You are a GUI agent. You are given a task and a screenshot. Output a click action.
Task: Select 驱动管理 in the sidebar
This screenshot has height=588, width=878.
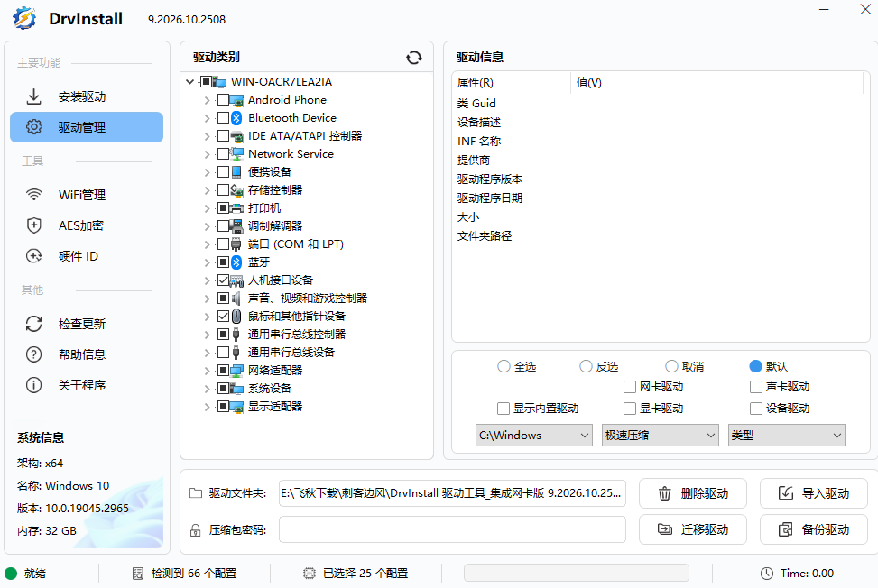[x=87, y=127]
